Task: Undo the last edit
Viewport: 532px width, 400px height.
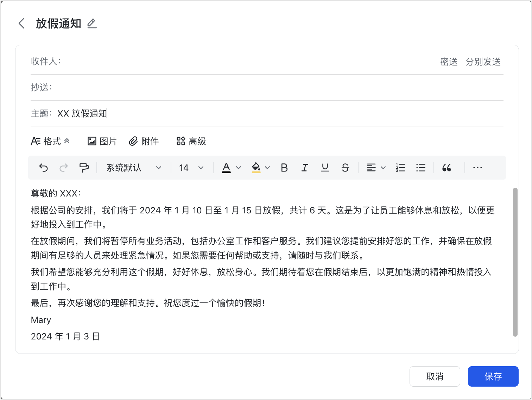Action: point(43,168)
